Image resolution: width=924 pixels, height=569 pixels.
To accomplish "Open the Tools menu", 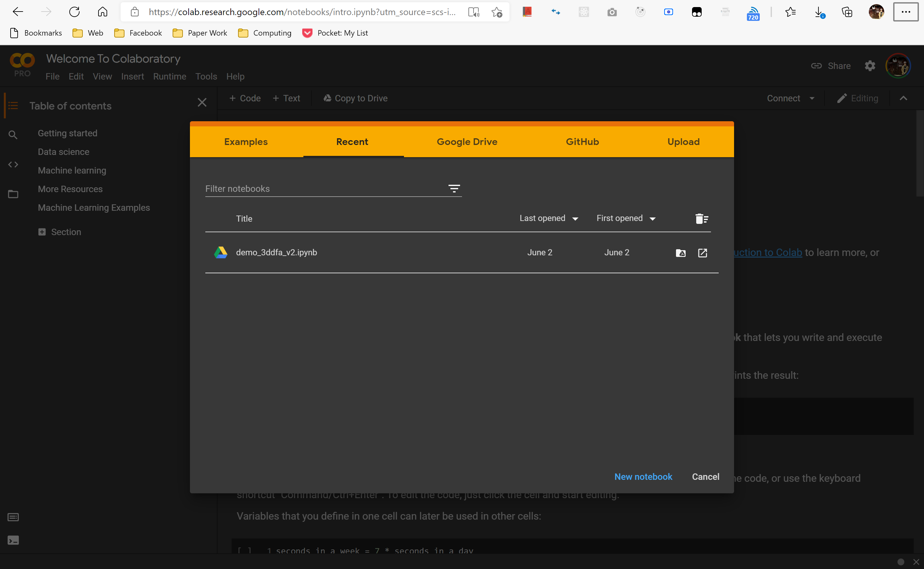I will pyautogui.click(x=206, y=76).
